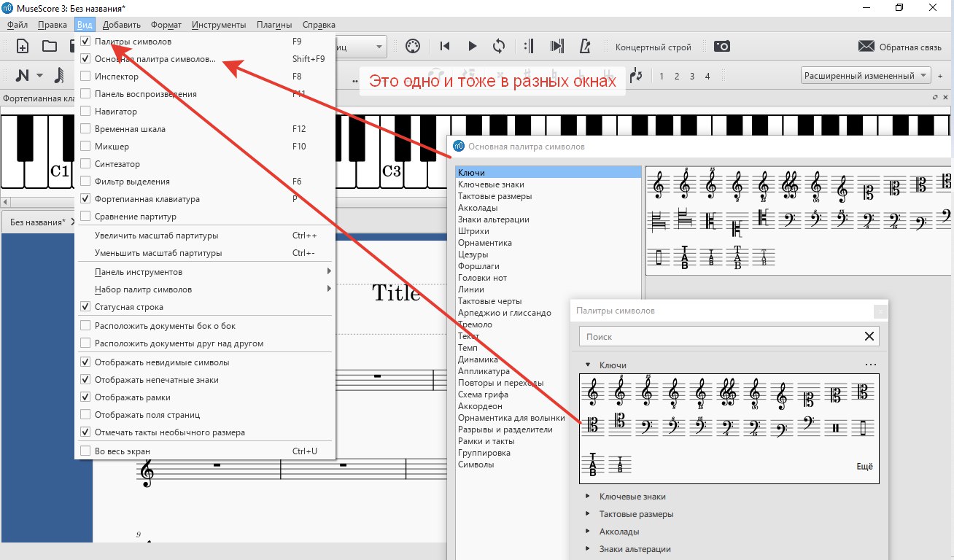Enable Инспектор in the Вид menu
Image resolution: width=954 pixels, height=560 pixels.
(86, 77)
